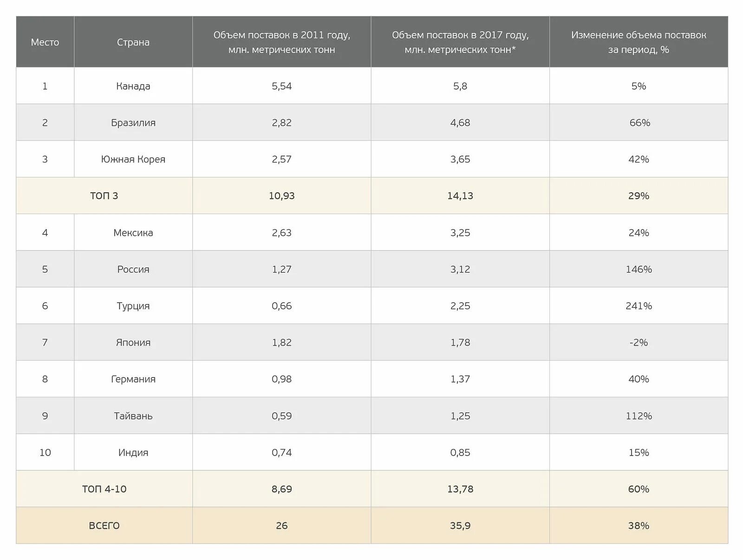
Task: Click the 2017 supply volume column header
Action: coord(460,42)
